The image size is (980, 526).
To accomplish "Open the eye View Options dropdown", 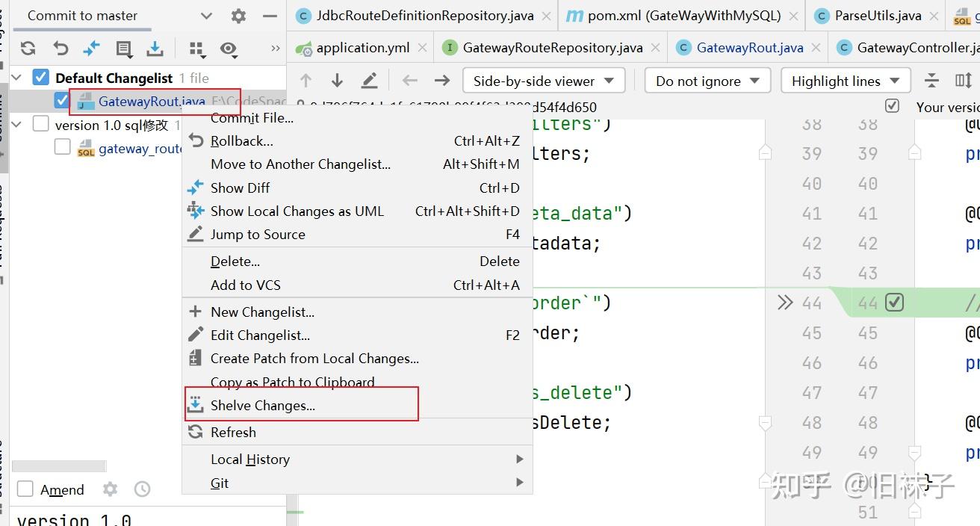I will (x=229, y=49).
